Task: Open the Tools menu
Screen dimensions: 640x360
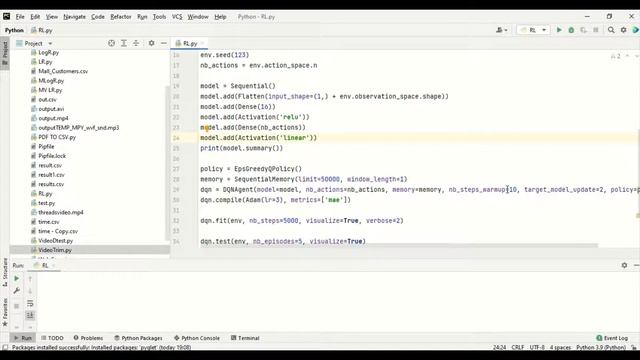Action: pos(159,17)
